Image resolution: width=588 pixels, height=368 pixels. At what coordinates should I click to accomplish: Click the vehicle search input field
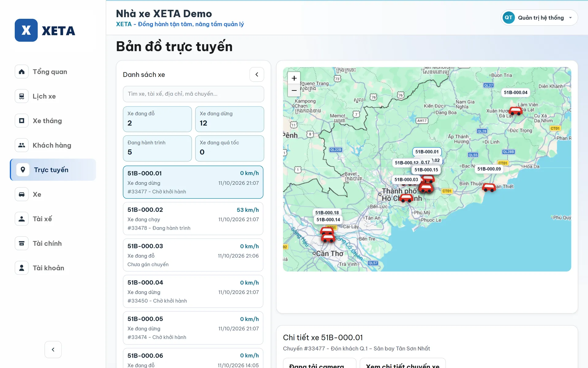pyautogui.click(x=194, y=94)
